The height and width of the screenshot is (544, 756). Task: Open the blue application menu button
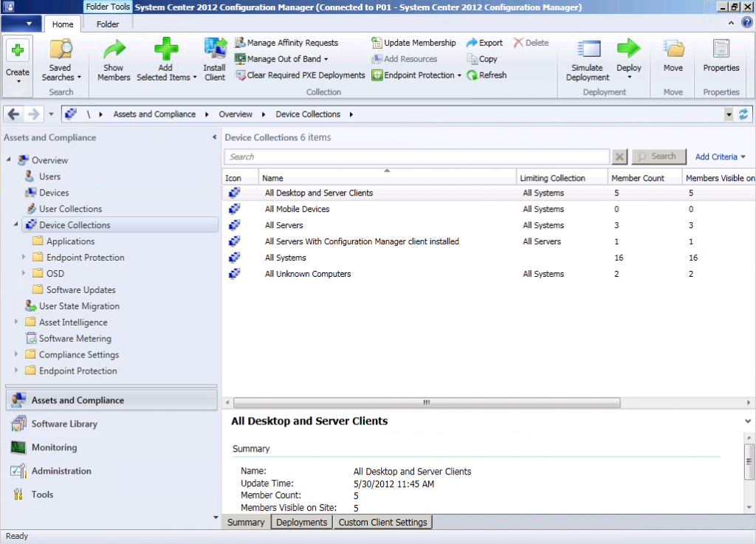pos(21,23)
